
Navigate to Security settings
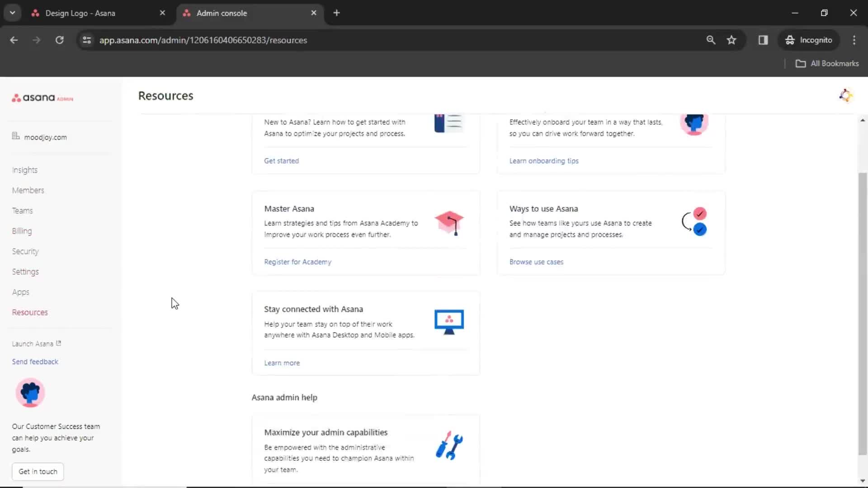(x=25, y=251)
